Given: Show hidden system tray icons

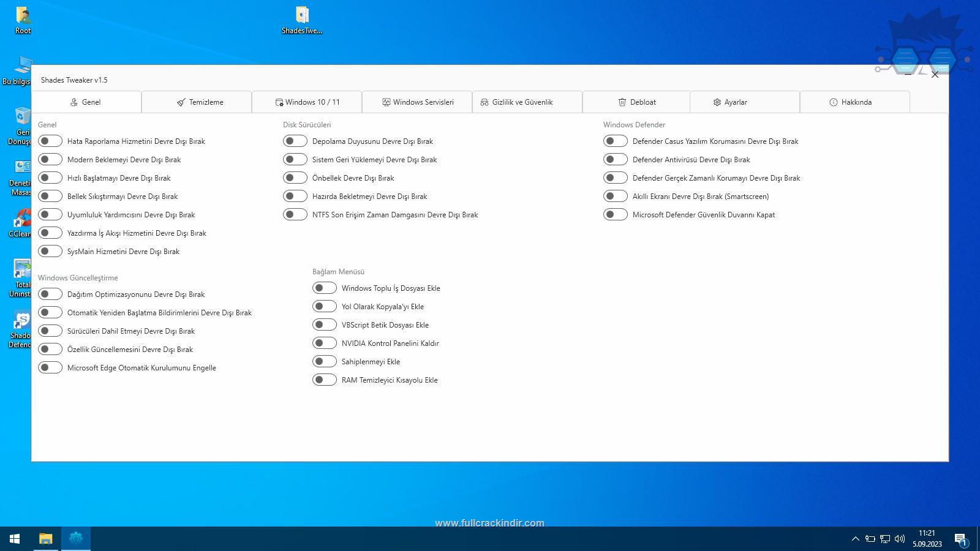Looking at the screenshot, I should (x=855, y=539).
